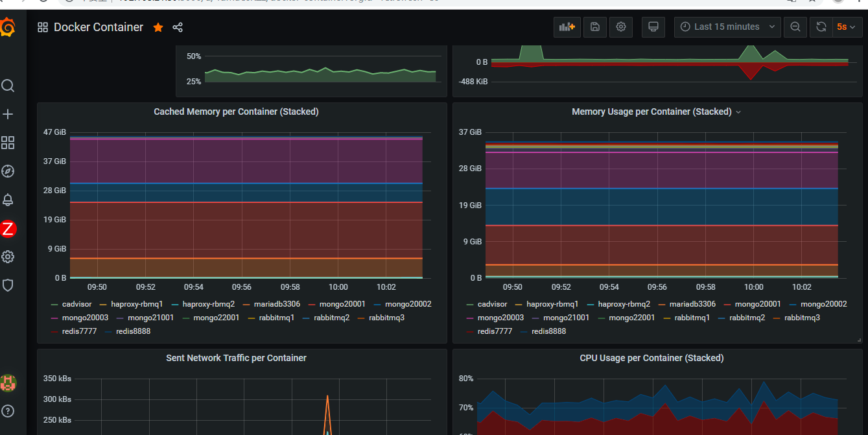Open the Configuration gear in sidebar

8,257
